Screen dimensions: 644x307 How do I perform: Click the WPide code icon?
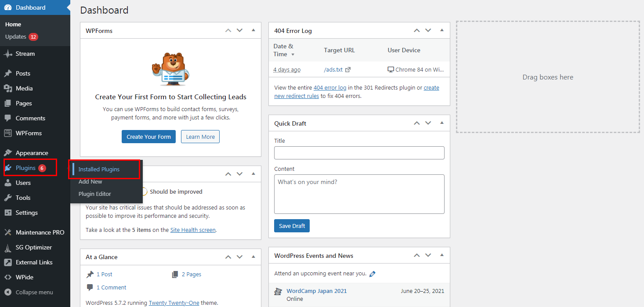8,277
